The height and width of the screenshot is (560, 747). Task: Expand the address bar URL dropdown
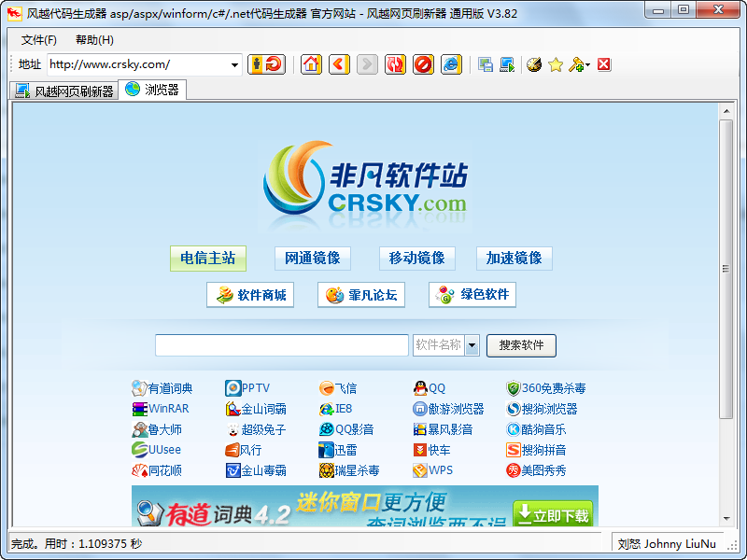click(x=234, y=64)
